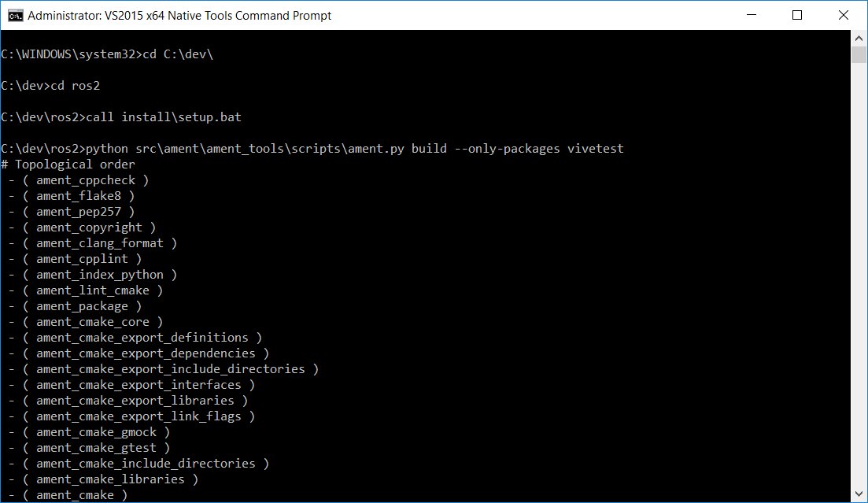The image size is (868, 503).
Task: Click the empty scrollbar track below the thumb
Action: pos(859,274)
